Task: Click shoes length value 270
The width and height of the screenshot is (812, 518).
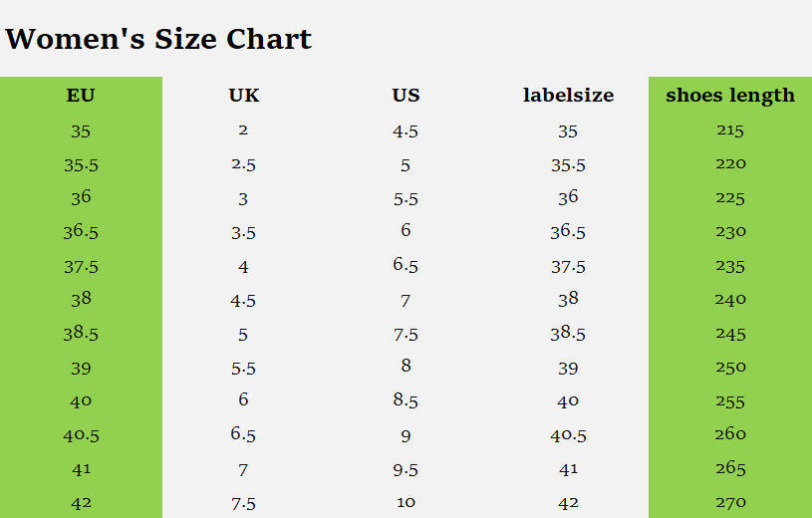Action: (x=730, y=502)
